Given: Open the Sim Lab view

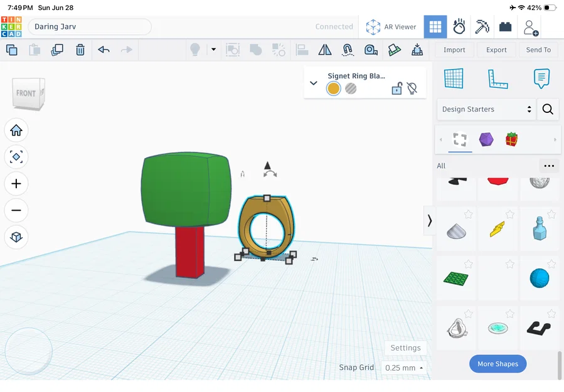Looking at the screenshot, I should coord(459,26).
